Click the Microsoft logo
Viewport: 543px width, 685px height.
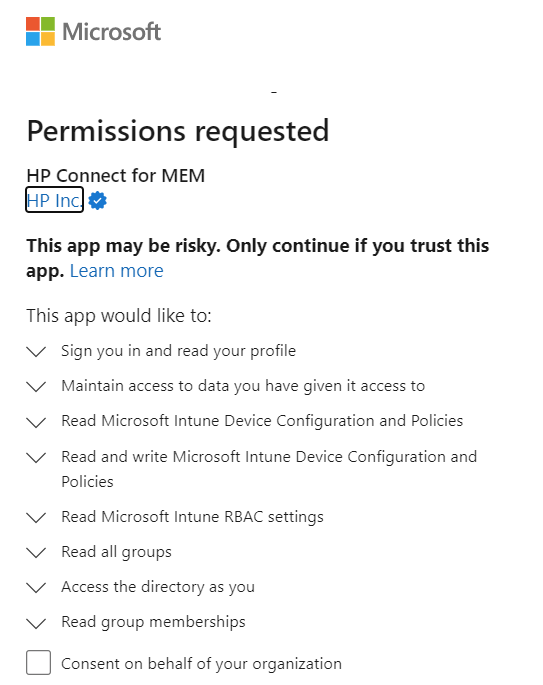pyautogui.click(x=93, y=31)
